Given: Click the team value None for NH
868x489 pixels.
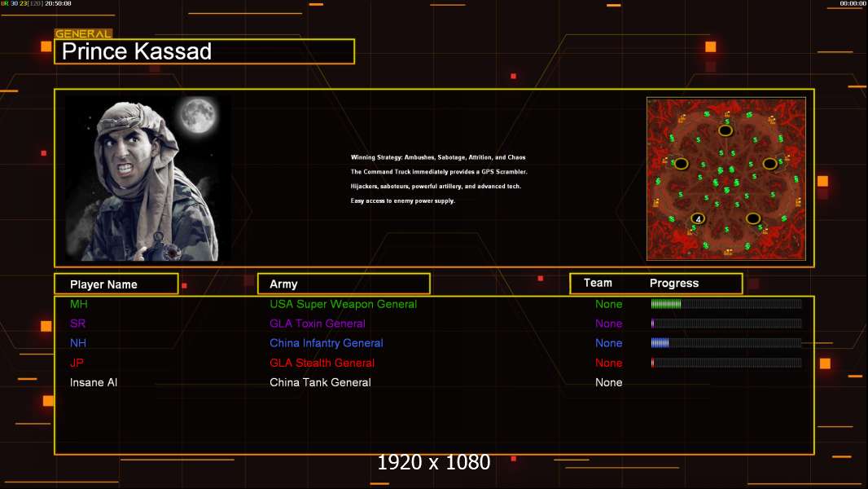Looking at the screenshot, I should pyautogui.click(x=608, y=343).
